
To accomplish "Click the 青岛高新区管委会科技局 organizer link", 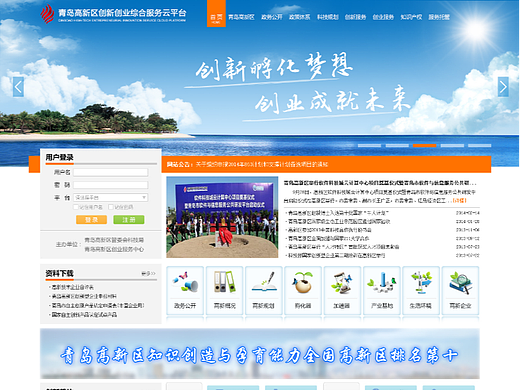I will tap(114, 240).
